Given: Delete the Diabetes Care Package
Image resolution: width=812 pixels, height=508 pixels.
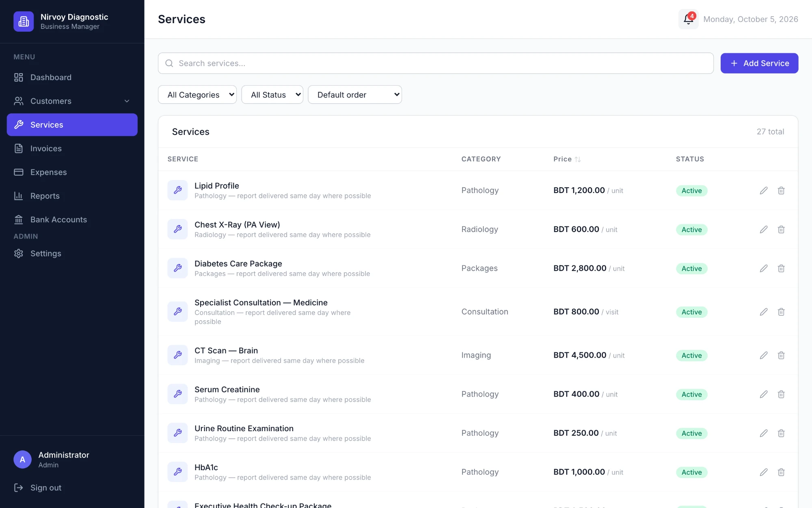Looking at the screenshot, I should click(x=781, y=269).
